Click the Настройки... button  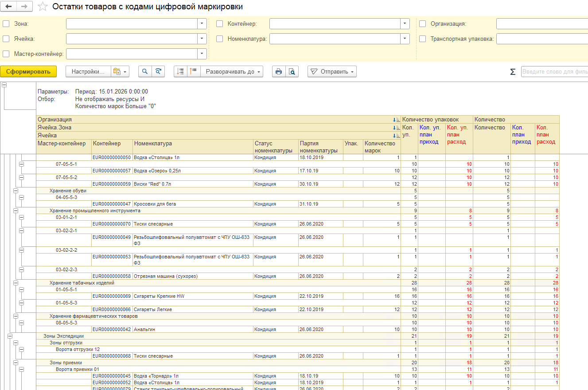(x=88, y=71)
